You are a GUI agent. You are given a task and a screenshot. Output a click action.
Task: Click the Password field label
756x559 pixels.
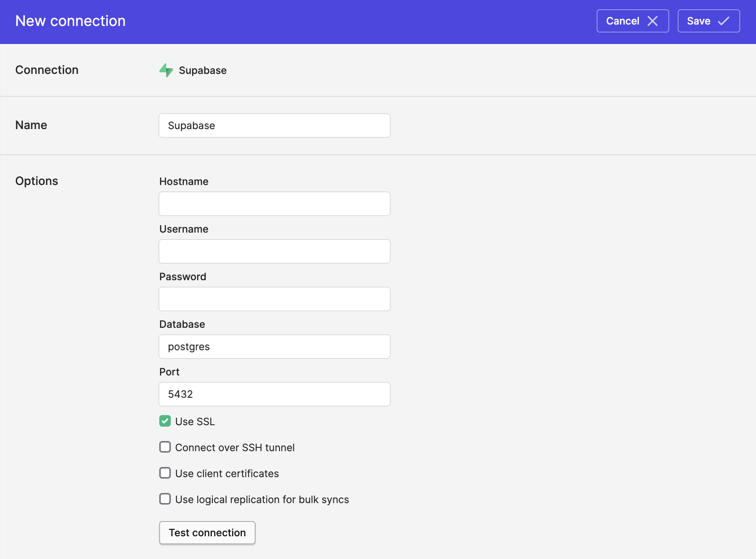pos(183,277)
